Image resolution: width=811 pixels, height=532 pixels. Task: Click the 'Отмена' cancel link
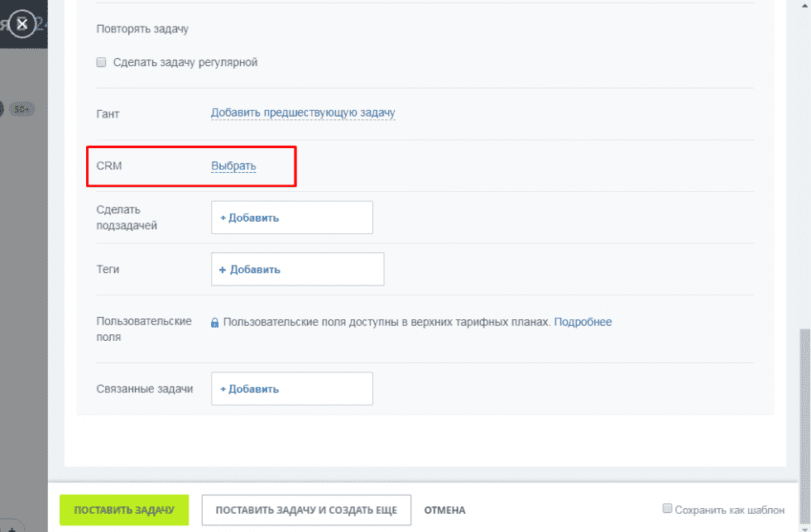[444, 510]
